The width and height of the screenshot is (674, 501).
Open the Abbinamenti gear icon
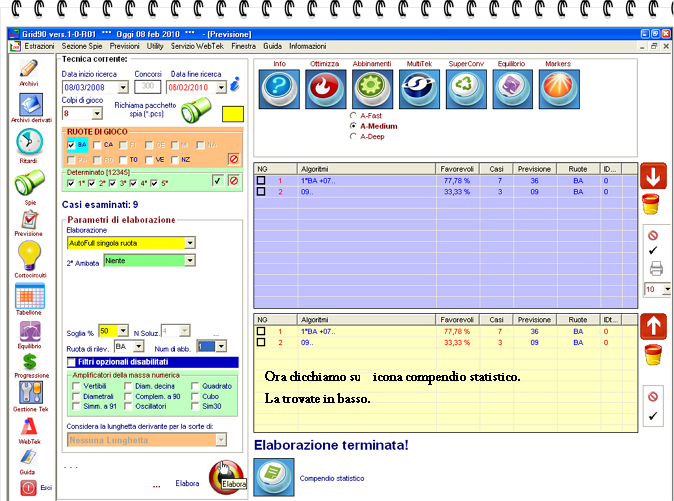372,90
